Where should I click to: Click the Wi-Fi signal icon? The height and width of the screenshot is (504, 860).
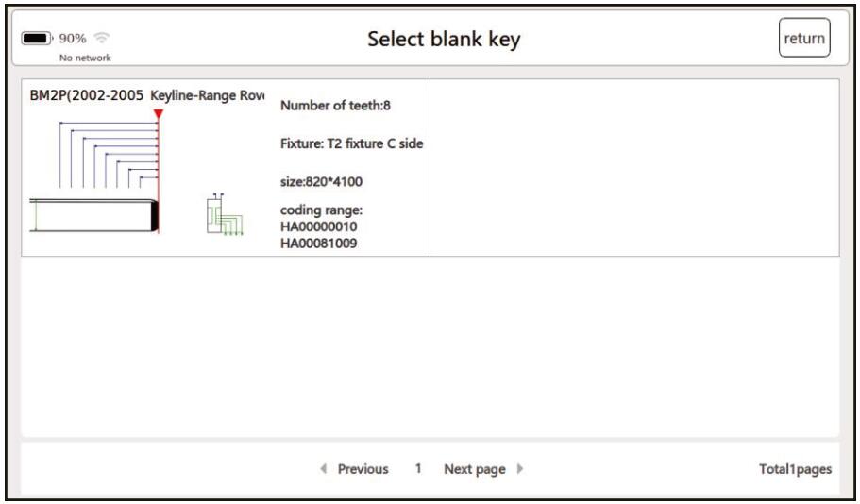click(x=101, y=38)
